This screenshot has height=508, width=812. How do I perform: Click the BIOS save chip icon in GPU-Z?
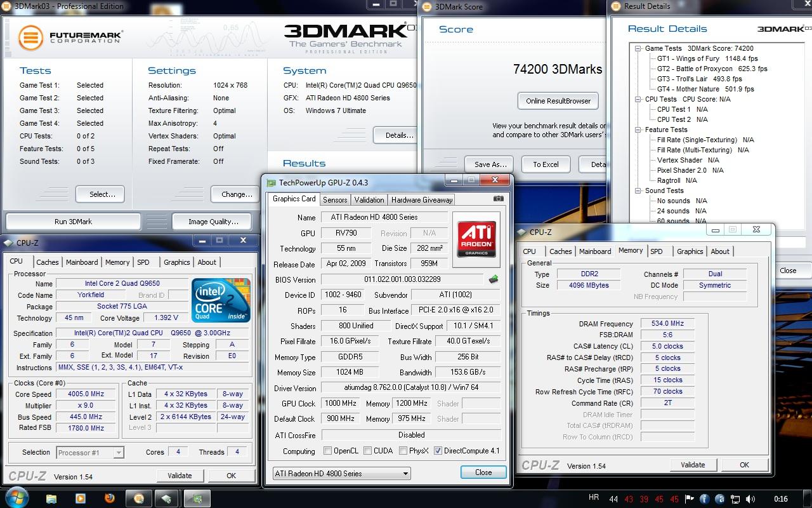tap(493, 279)
